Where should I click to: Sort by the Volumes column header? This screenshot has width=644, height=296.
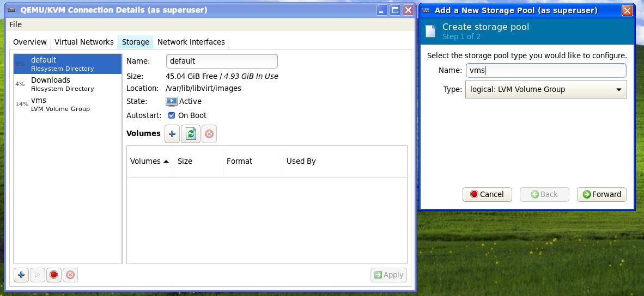coord(150,161)
